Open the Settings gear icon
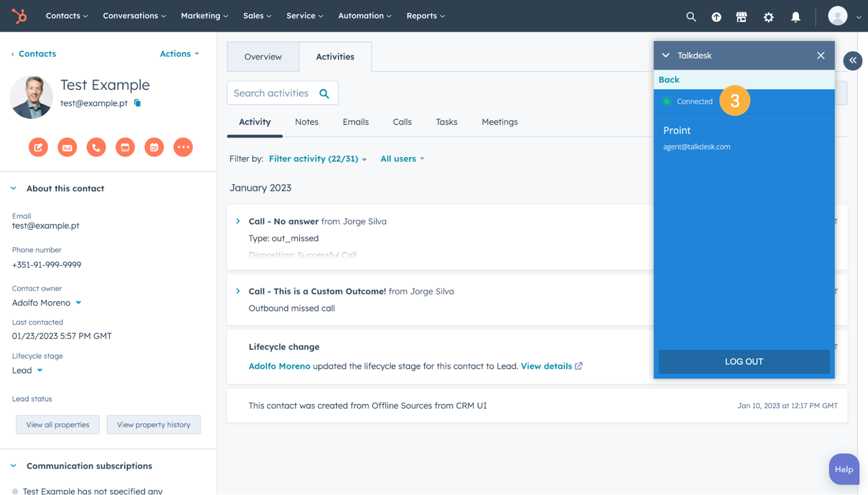 point(768,17)
